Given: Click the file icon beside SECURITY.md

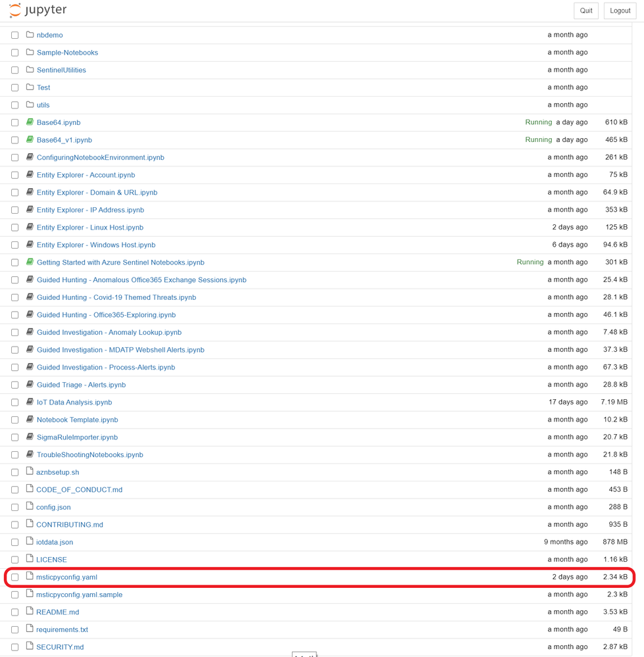Looking at the screenshot, I should [x=30, y=646].
